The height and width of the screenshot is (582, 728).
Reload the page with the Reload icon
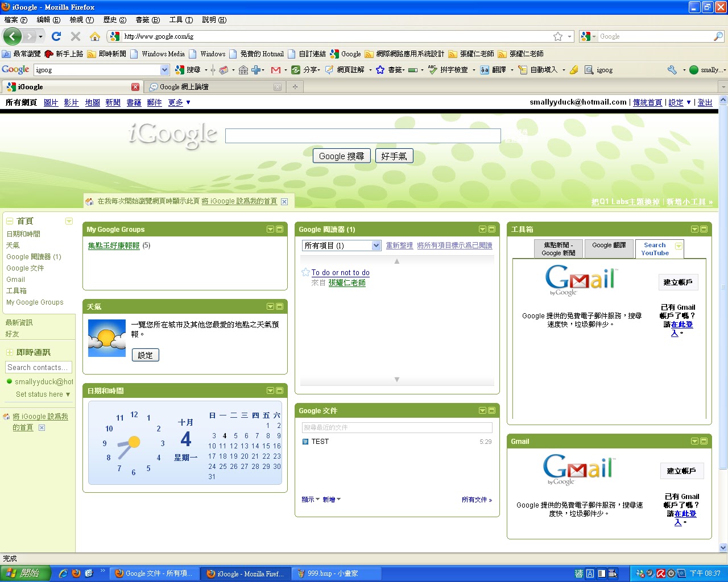click(x=56, y=36)
